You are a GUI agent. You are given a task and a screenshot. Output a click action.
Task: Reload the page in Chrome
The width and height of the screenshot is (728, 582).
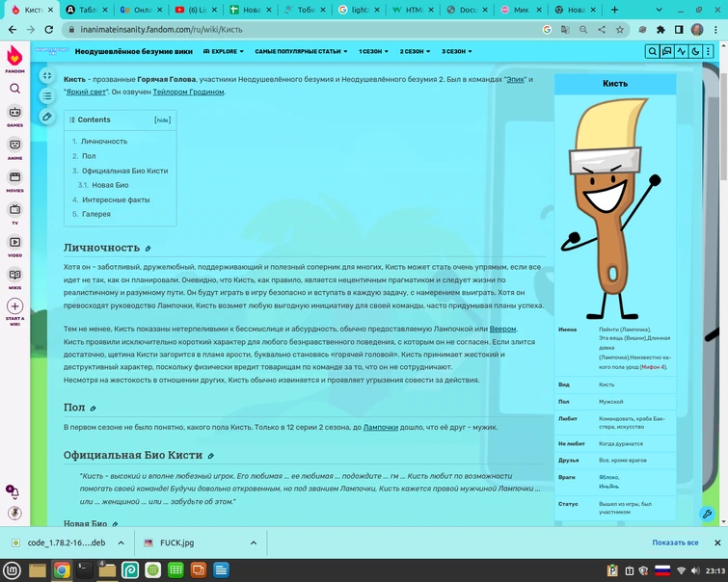coord(49,30)
